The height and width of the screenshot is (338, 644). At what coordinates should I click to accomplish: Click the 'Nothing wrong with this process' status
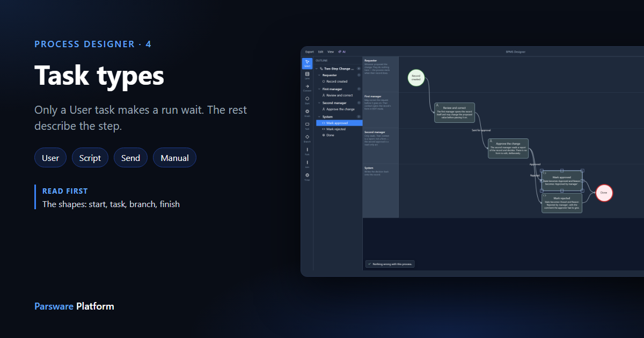[x=390, y=264]
